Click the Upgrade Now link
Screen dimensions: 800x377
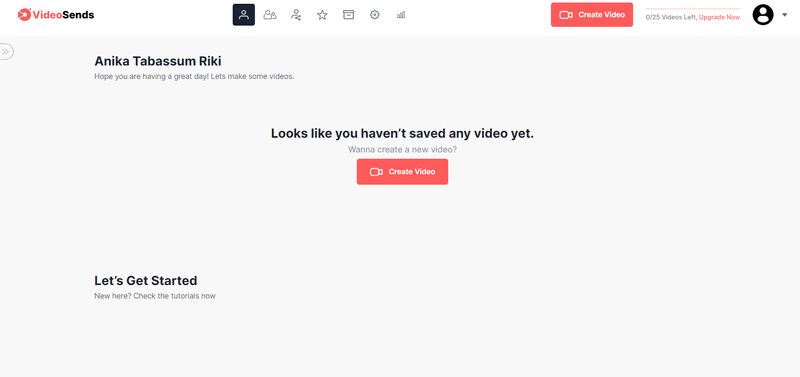tap(719, 17)
